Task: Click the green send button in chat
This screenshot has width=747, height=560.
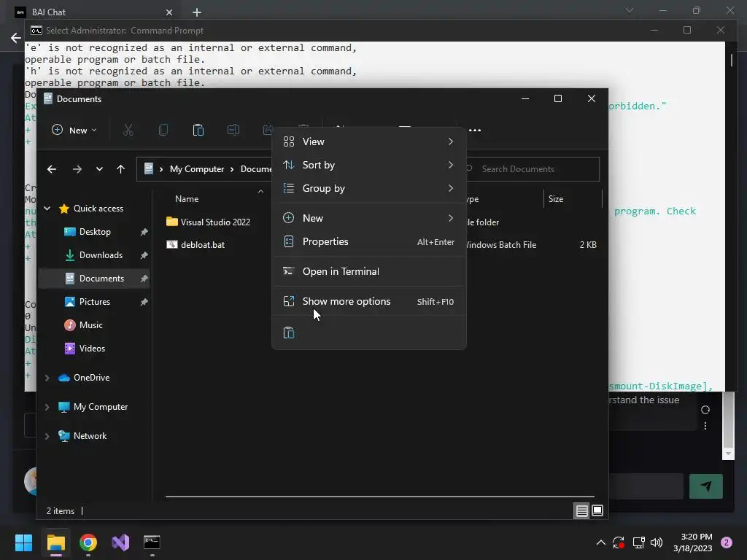Action: 706,486
